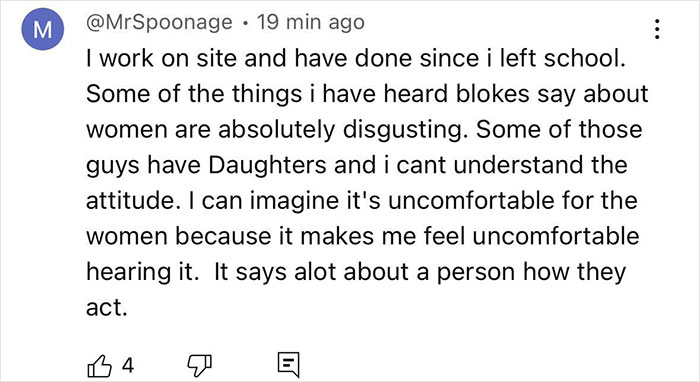The height and width of the screenshot is (382, 700).
Task: Click the word 'attitude.' in comment text
Action: [x=131, y=200]
